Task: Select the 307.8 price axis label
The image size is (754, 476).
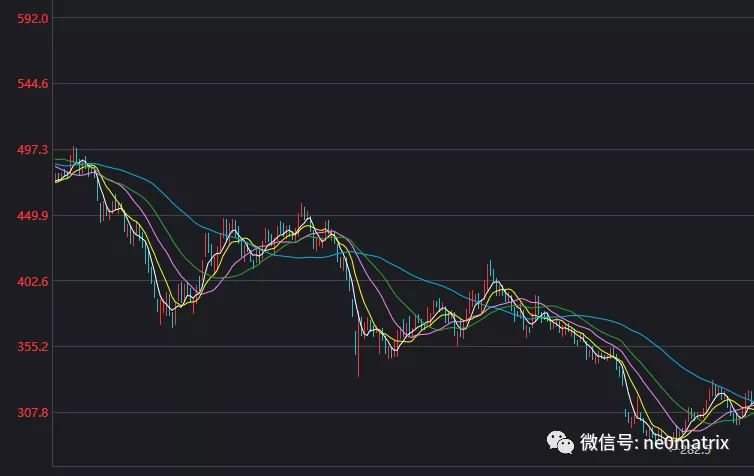Action: (33, 412)
